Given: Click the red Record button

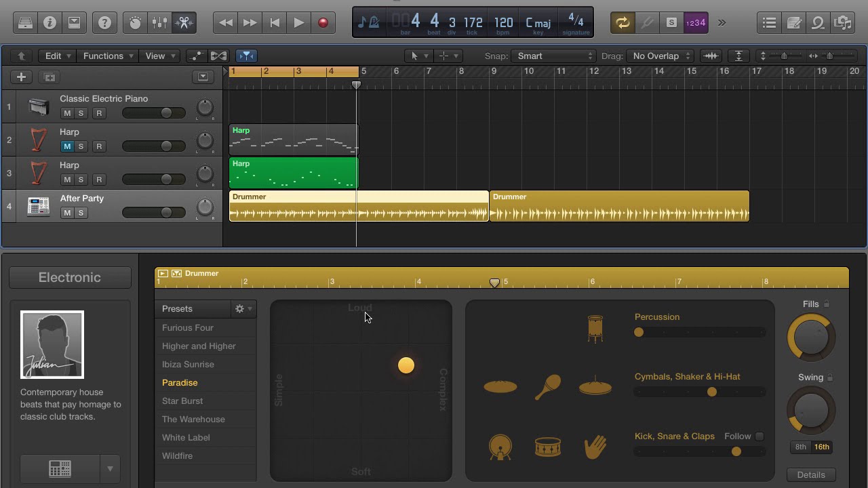Looking at the screenshot, I should coord(323,22).
